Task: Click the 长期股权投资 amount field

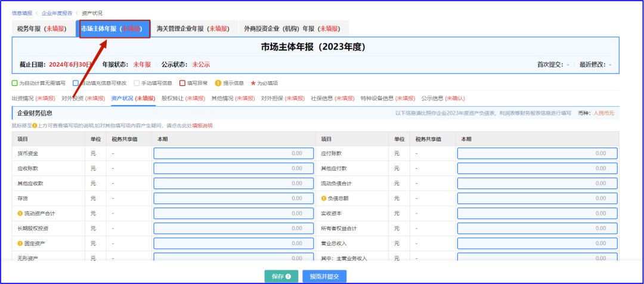Action: click(x=234, y=228)
